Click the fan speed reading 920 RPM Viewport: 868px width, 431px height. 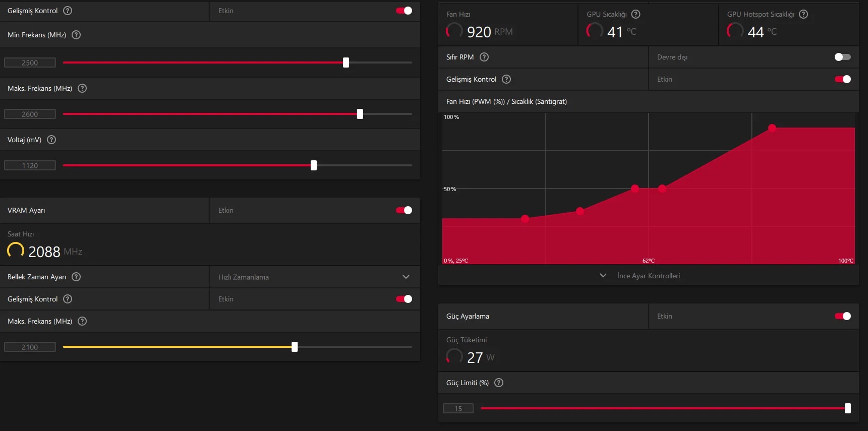(x=490, y=32)
